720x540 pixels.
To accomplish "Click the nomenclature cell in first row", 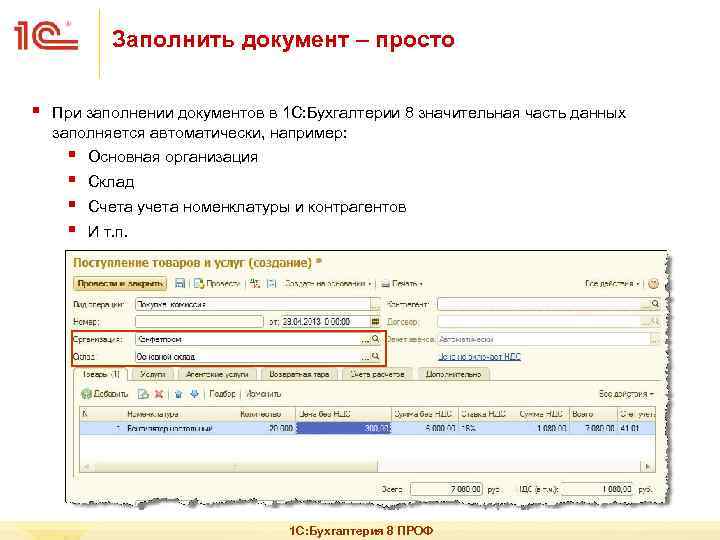I will point(183,428).
